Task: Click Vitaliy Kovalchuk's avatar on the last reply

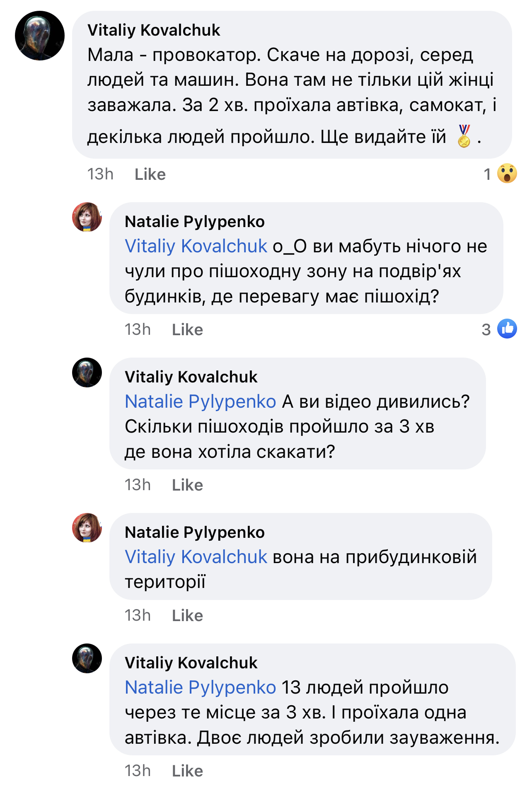Action: pos(87,658)
